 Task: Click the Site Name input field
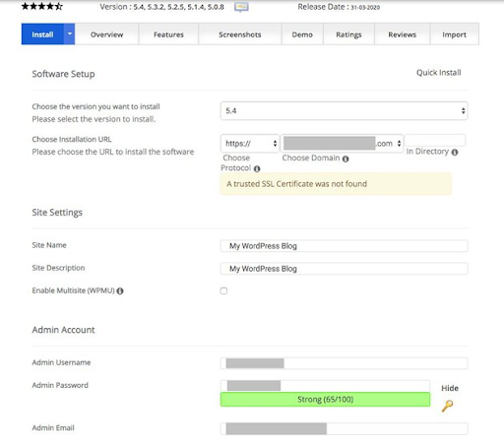click(x=344, y=246)
